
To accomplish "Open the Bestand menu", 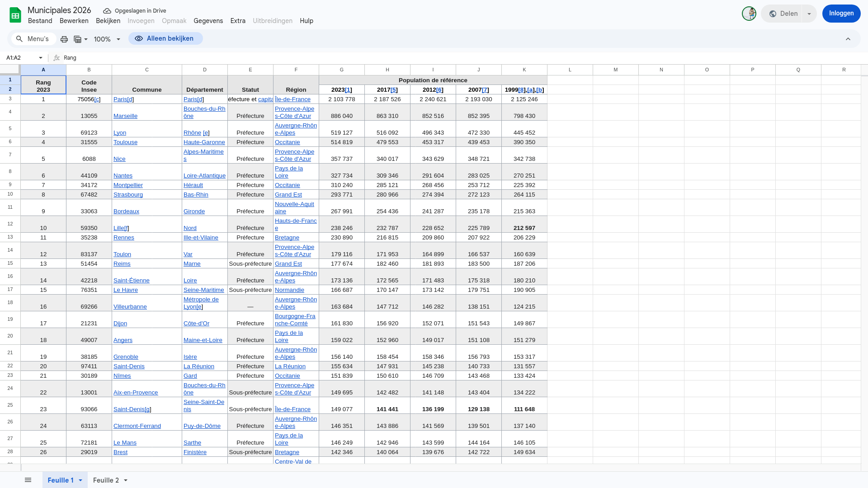I will point(40,21).
